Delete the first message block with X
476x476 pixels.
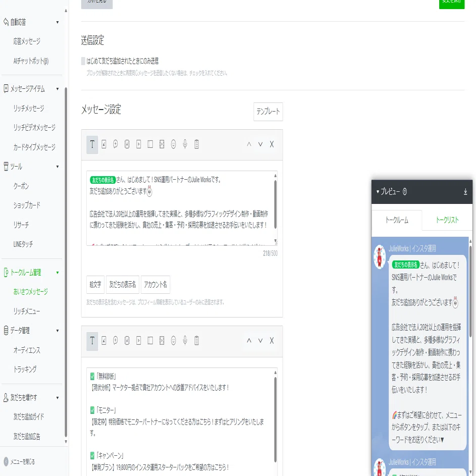click(272, 144)
